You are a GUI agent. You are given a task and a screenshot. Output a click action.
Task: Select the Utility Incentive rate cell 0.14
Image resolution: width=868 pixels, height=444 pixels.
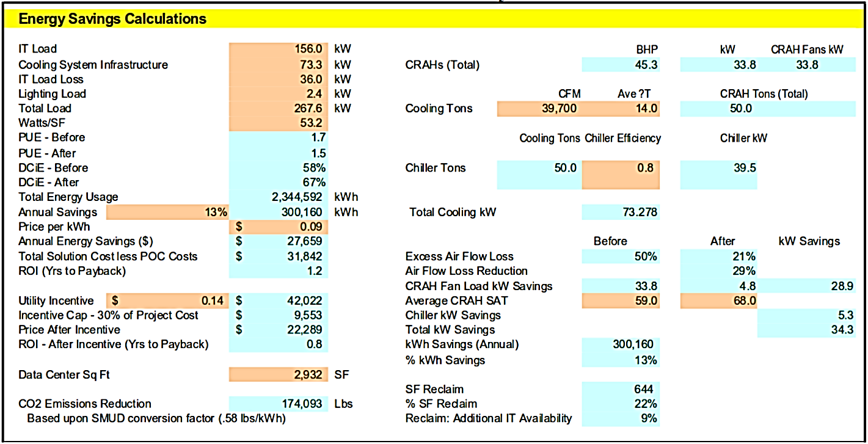[167, 300]
